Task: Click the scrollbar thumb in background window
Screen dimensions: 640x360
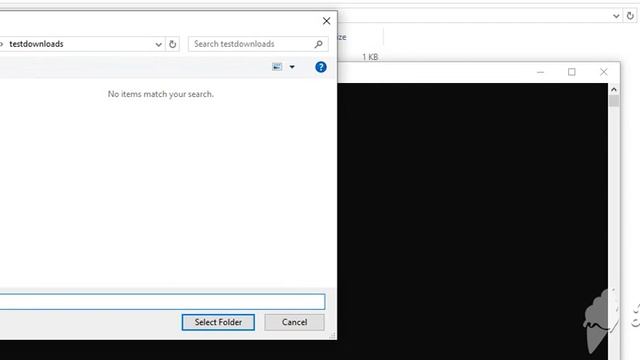Action: (613, 101)
